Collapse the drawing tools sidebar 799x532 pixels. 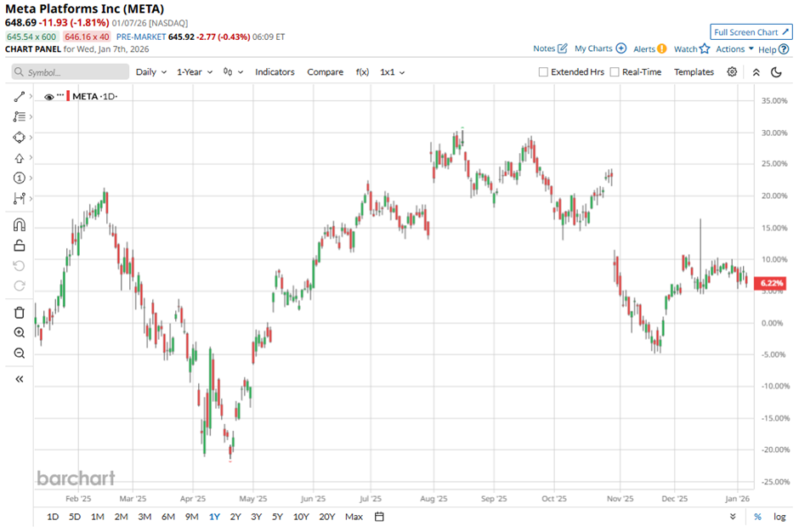pyautogui.click(x=19, y=379)
